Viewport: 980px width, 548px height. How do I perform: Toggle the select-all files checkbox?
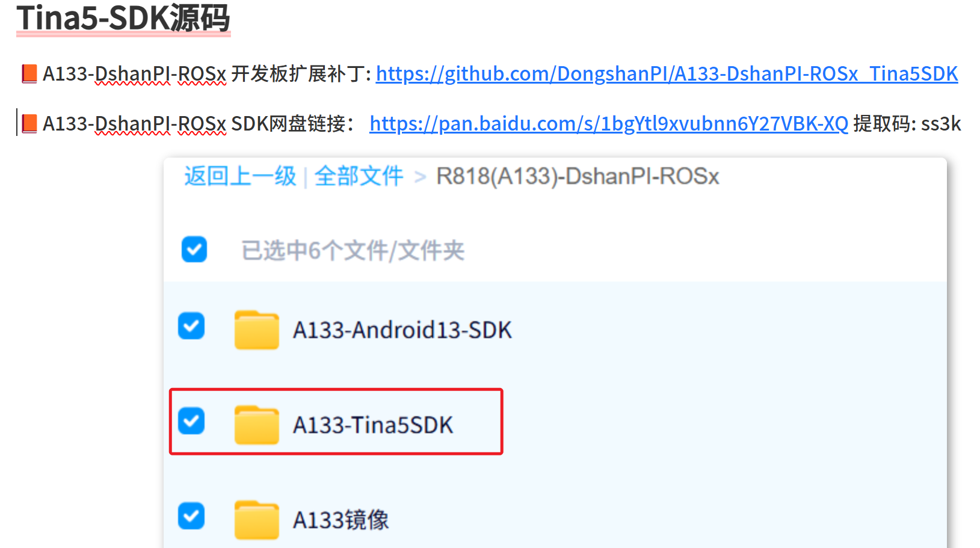(194, 250)
